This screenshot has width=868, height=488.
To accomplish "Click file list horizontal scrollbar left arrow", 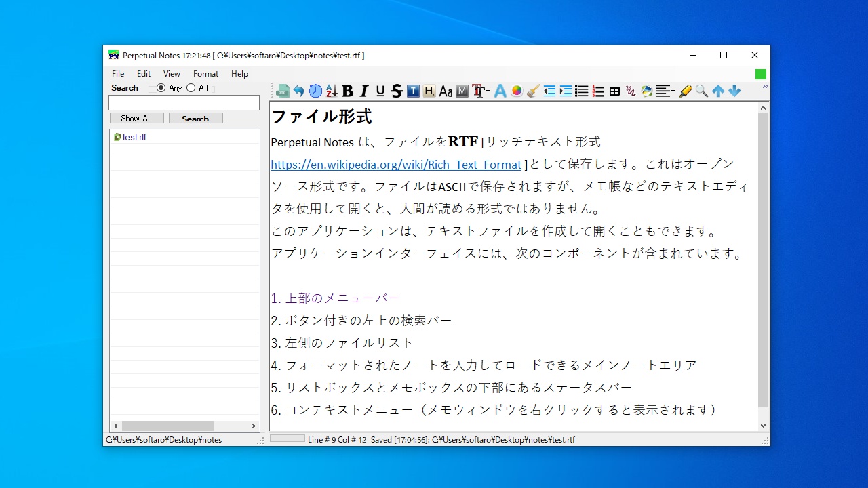I will click(x=116, y=426).
